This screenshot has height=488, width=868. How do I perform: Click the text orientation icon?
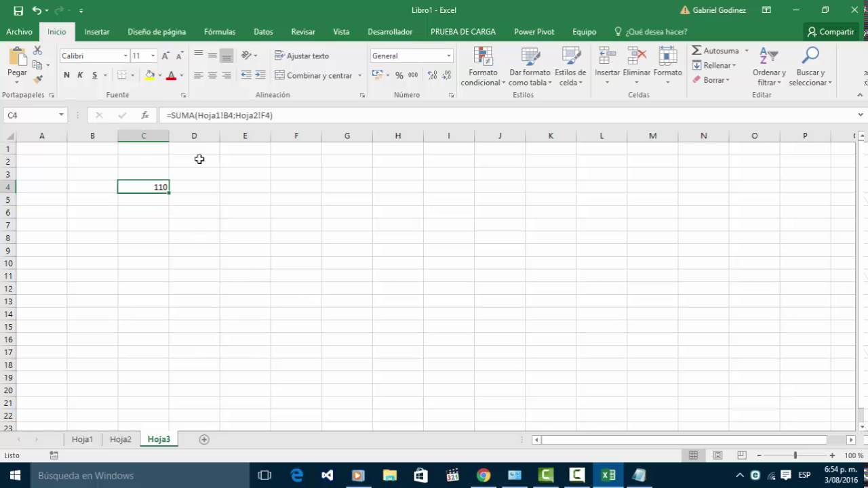pyautogui.click(x=246, y=56)
